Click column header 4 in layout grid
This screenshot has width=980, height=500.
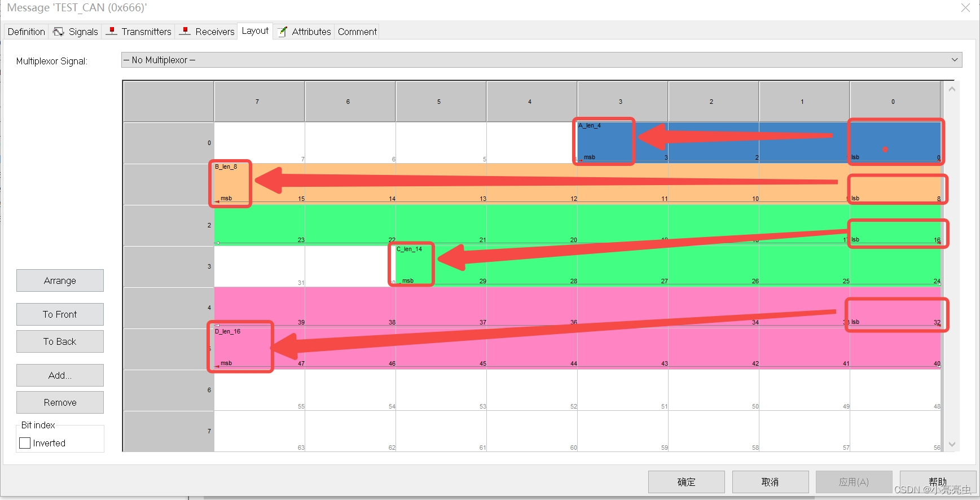click(531, 102)
